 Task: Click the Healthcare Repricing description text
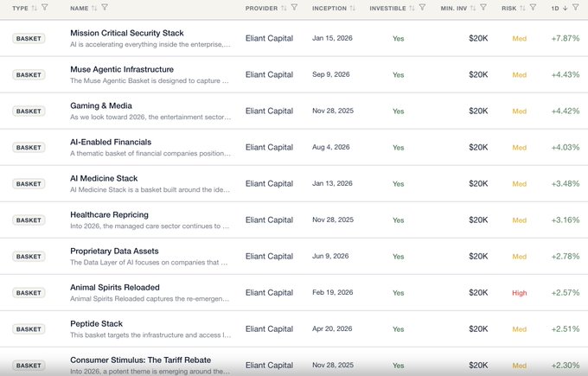(x=150, y=226)
